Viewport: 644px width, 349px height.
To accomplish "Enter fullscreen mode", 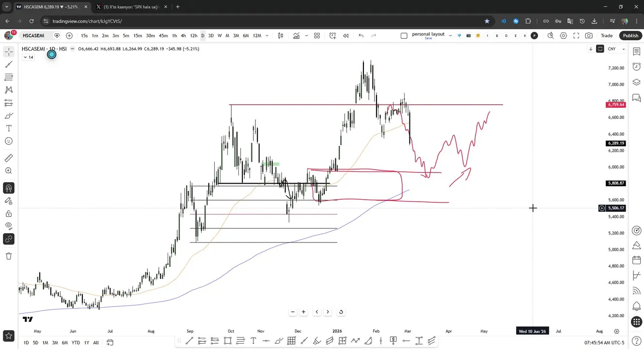I will tap(576, 35).
